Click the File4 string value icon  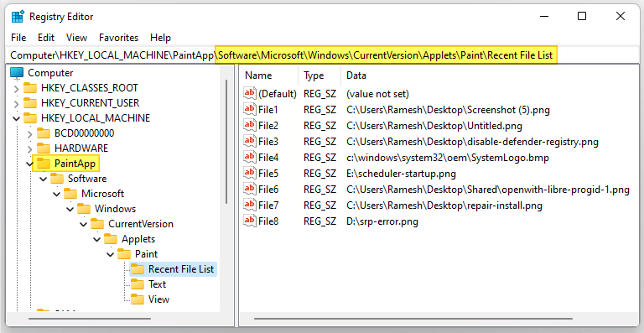point(249,157)
